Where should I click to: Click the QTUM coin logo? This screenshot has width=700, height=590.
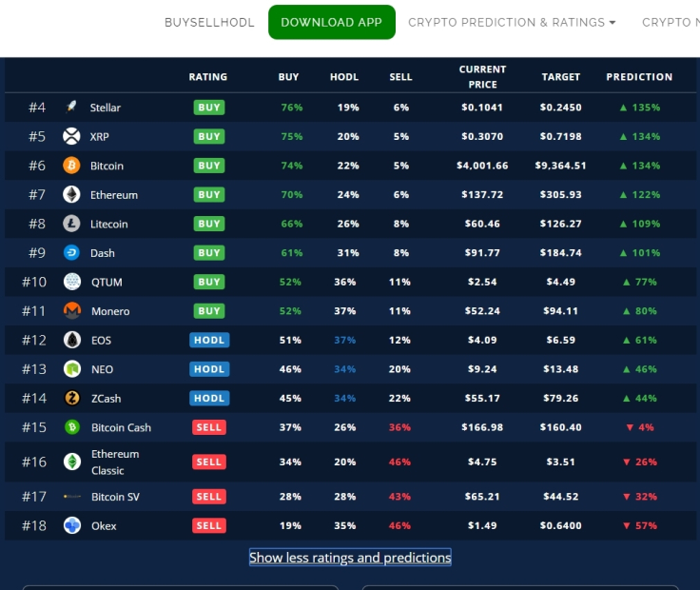pyautogui.click(x=72, y=282)
